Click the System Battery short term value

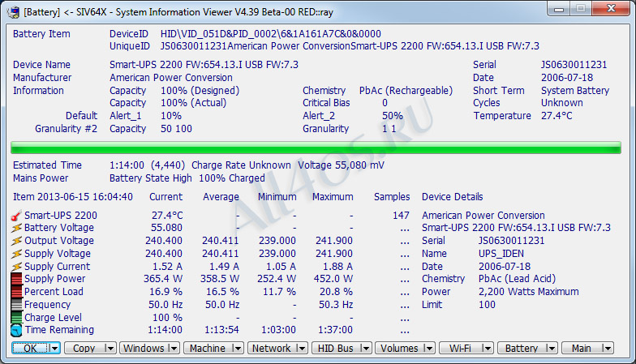tap(575, 91)
